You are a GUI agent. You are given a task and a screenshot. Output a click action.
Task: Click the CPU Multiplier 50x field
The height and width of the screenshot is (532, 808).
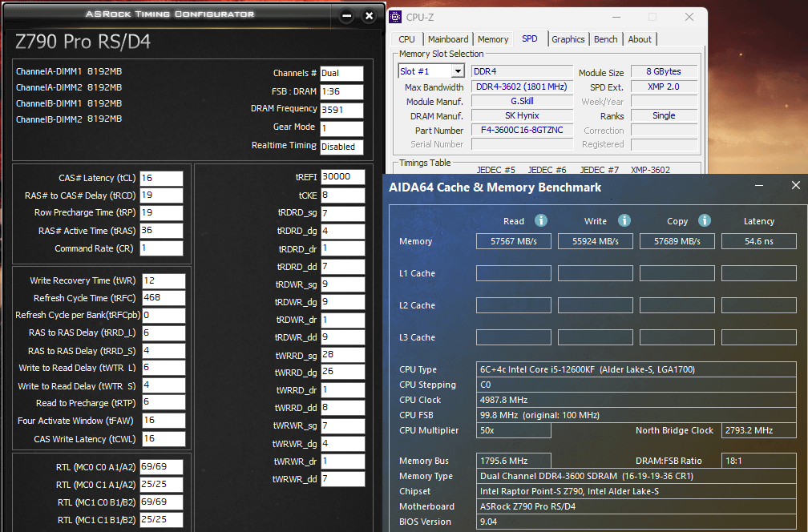(514, 430)
